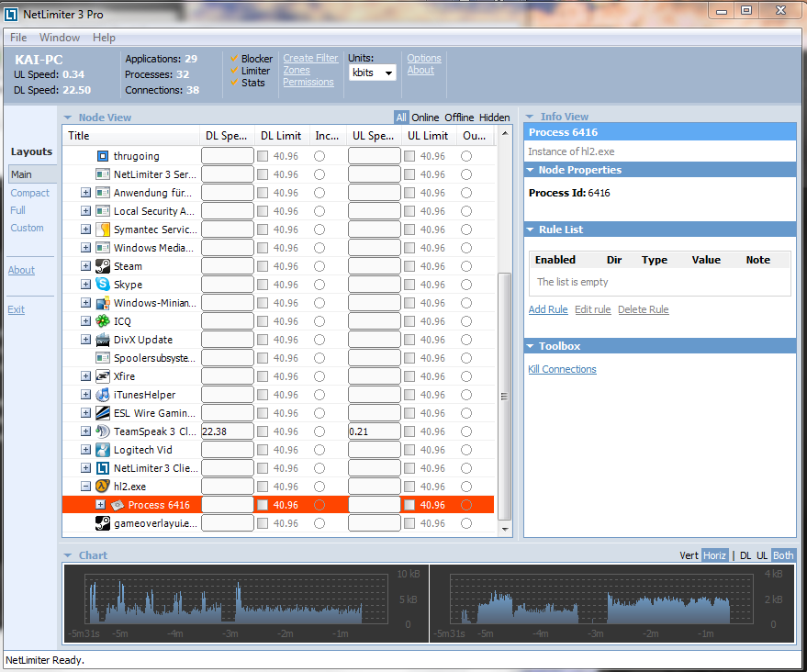Click the Symantec Service shield icon
The height and width of the screenshot is (672, 807).
(103, 230)
